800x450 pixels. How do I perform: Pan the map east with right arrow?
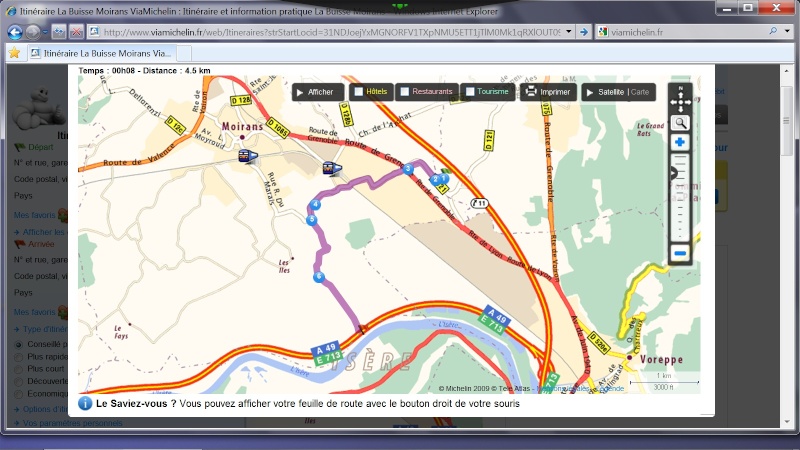point(688,102)
